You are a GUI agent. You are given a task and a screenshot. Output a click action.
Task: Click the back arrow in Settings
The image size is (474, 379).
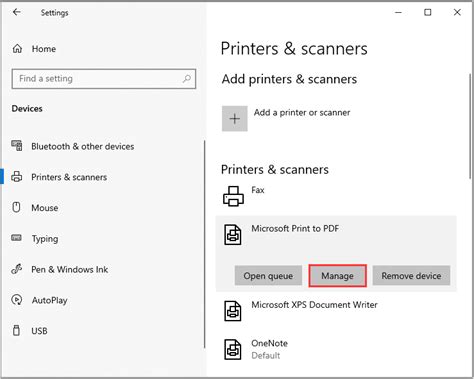16,12
